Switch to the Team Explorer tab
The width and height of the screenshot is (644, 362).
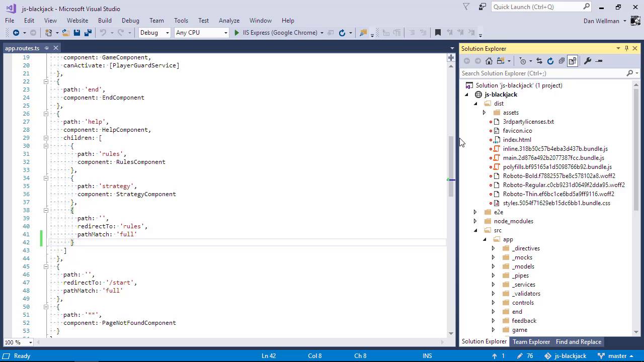pyautogui.click(x=531, y=342)
